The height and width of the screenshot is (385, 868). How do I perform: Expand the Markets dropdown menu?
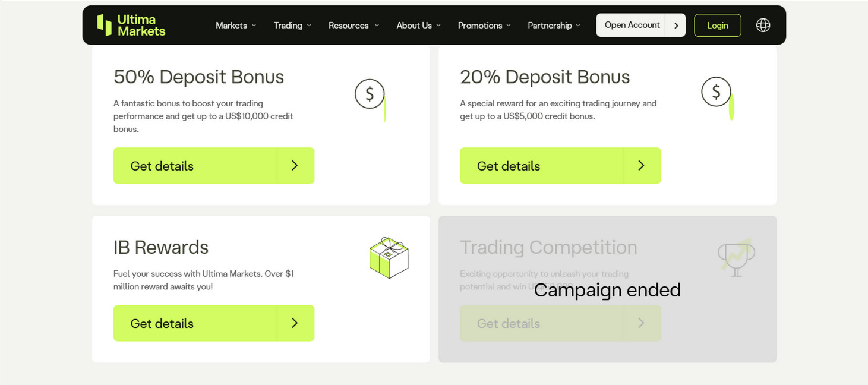point(236,26)
